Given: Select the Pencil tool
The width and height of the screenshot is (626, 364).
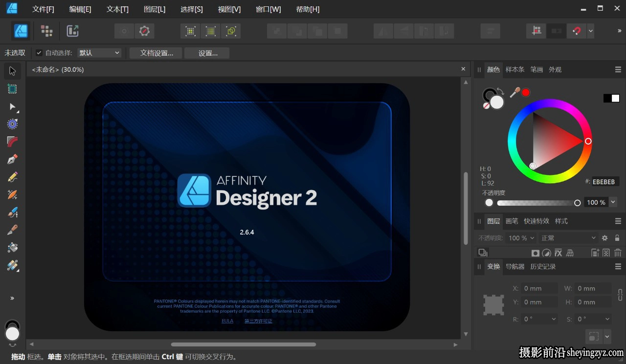Looking at the screenshot, I should [x=12, y=177].
